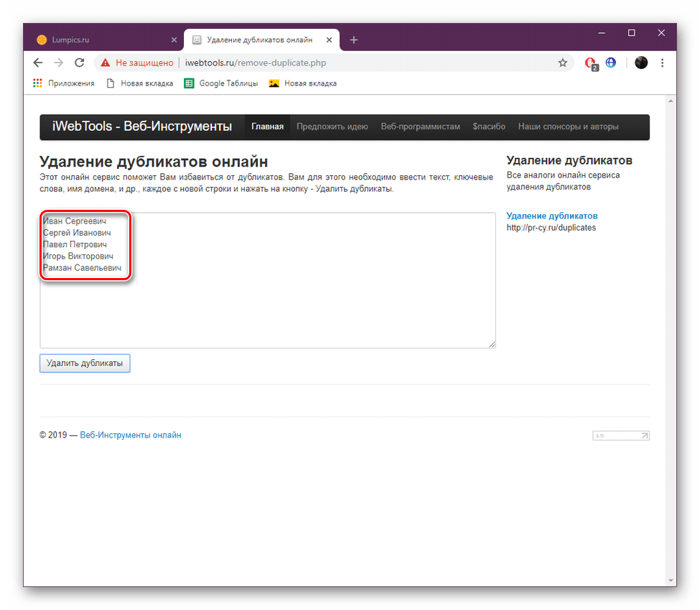The image size is (700, 610).
Task: Go back using the browser back arrow
Action: click(x=37, y=63)
